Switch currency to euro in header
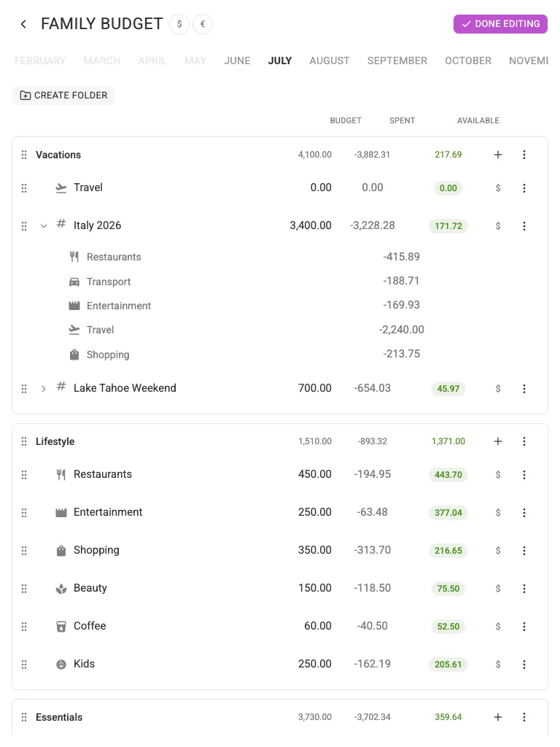 tap(203, 24)
